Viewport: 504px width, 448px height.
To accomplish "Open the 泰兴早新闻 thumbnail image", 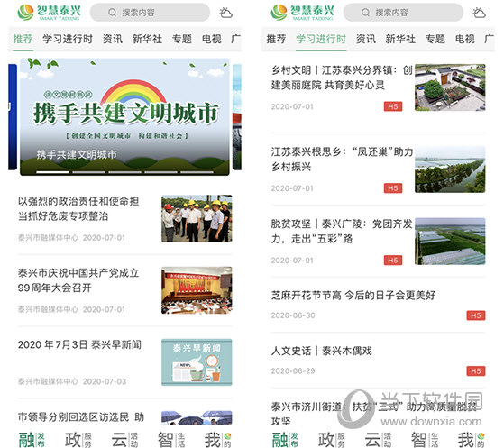I will 197,362.
